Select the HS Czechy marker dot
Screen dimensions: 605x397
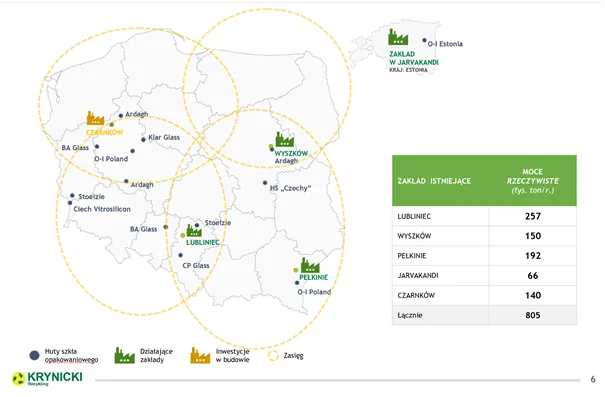click(x=265, y=183)
